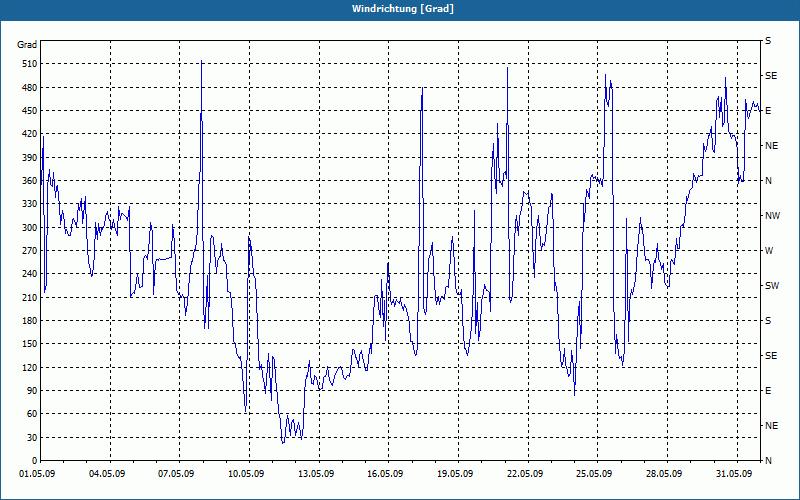Click the 120 tick label on the degree axis

click(29, 367)
